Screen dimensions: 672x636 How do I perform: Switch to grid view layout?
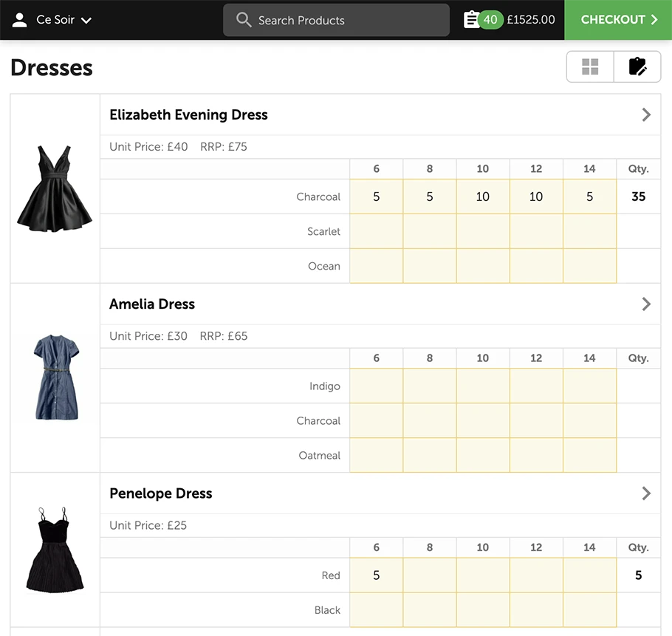[x=590, y=67]
